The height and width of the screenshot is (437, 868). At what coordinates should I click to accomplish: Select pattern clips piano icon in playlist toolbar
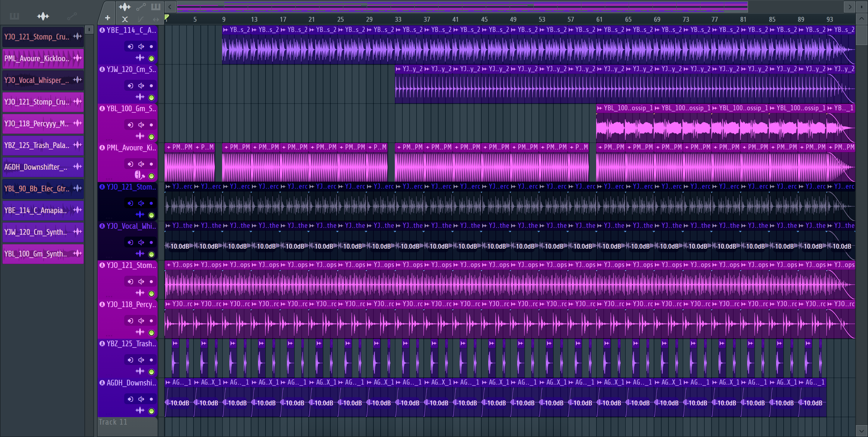point(156,7)
